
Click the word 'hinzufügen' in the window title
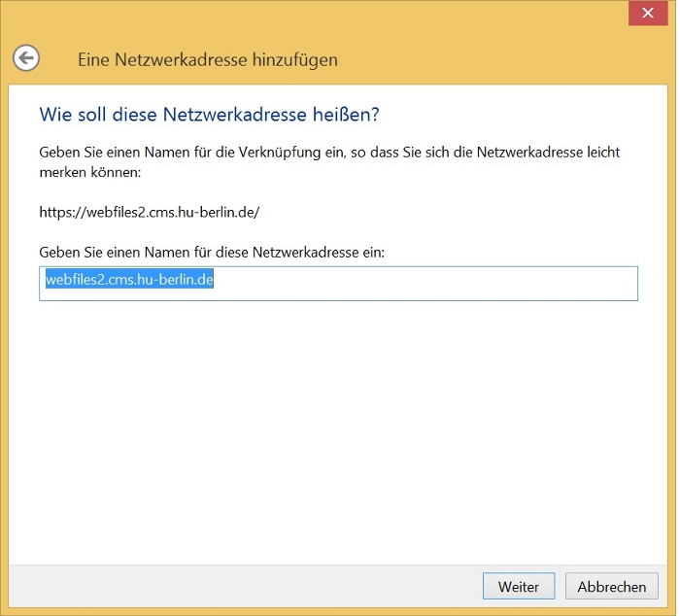295,59
